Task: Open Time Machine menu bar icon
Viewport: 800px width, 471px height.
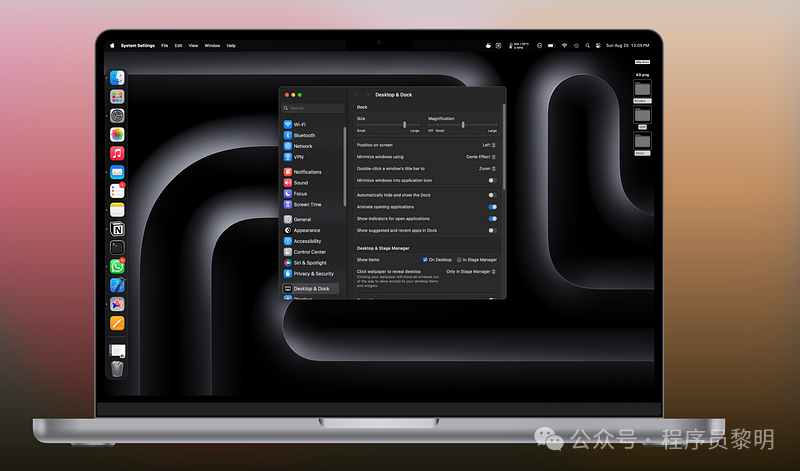Action: click(576, 45)
